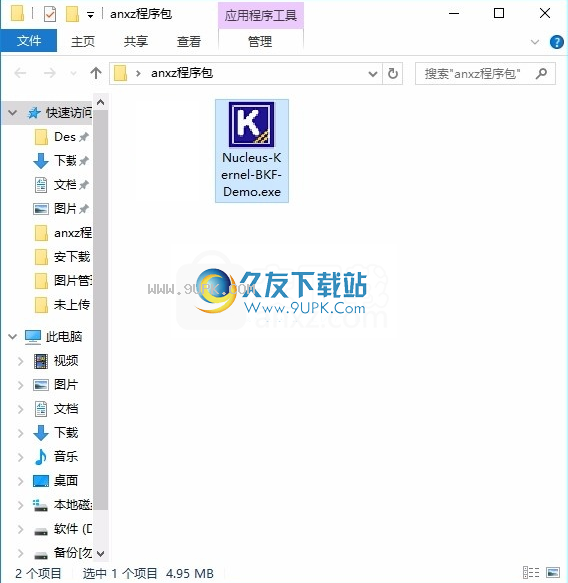Expand the 文档 node under 此电脑
Screen dimensions: 568x583
(20, 409)
